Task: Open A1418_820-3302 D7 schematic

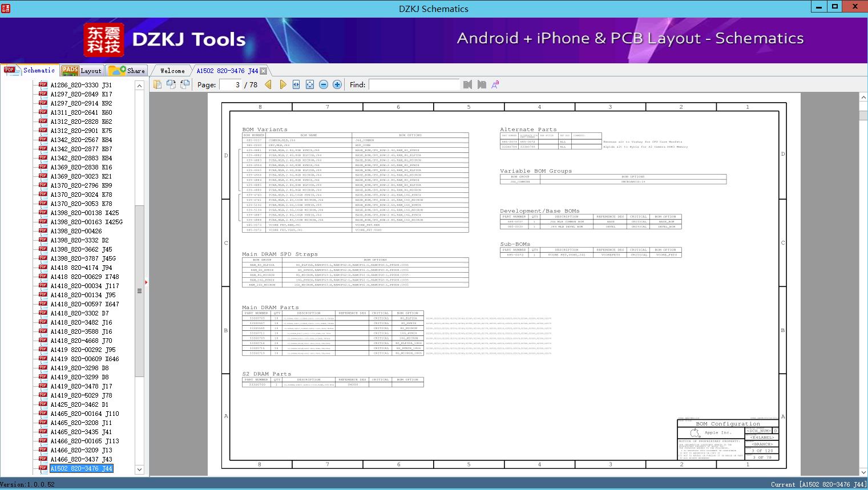Action: (79, 313)
